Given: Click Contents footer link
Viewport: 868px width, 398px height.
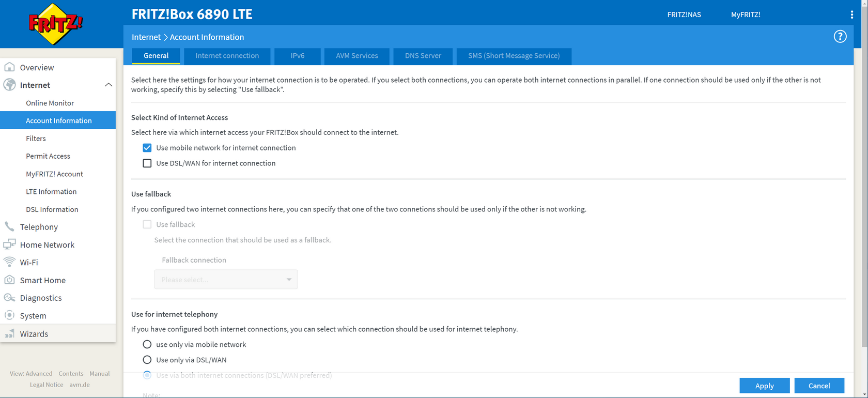Looking at the screenshot, I should coord(71,374).
